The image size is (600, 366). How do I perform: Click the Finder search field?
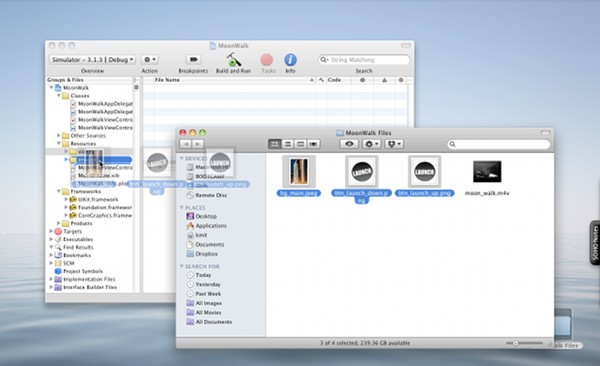pyautogui.click(x=499, y=144)
